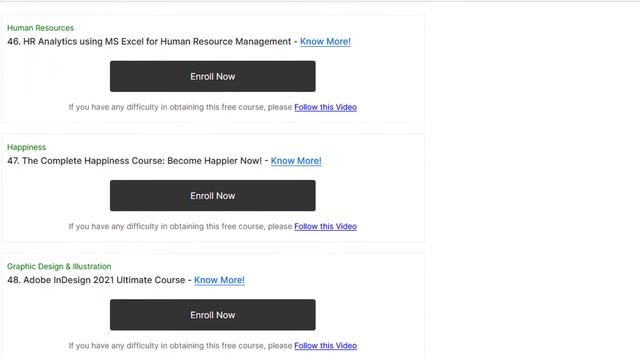The height and width of the screenshot is (360, 640).
Task: Select title text 48. Adobe InDesign 2021 Ultimate Course
Action: pos(96,280)
